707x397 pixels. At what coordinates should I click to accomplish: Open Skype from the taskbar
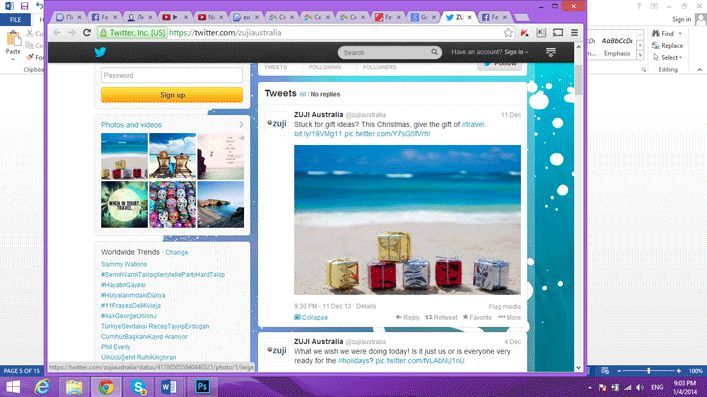pos(138,387)
